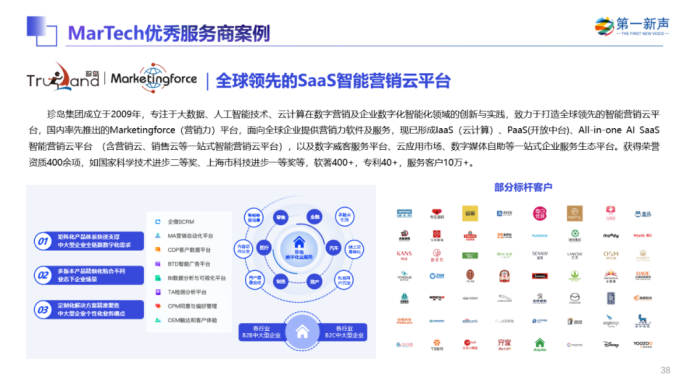700x386 pixels.
Task: Click the Trueland 珍岛 logo
Action: [63, 78]
